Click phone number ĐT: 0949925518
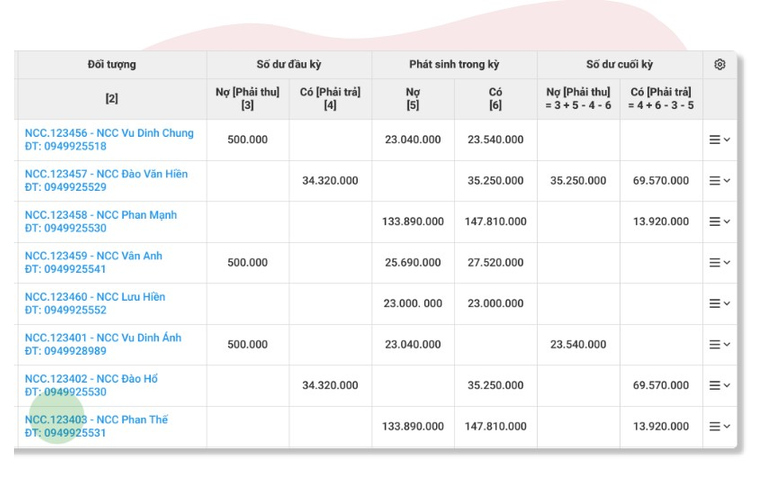Image resolution: width=765 pixels, height=478 pixels. coord(65,146)
